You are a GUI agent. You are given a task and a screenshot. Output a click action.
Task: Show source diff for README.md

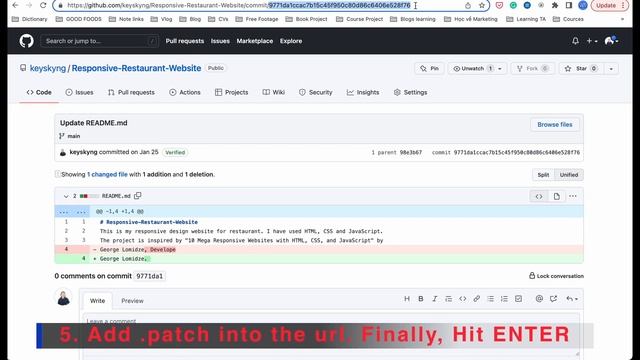(539, 196)
